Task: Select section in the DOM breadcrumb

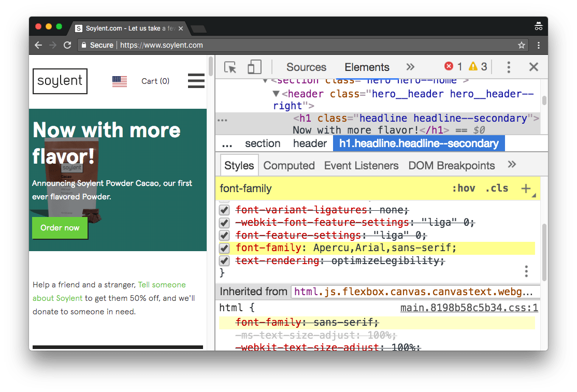Action: 263,143
